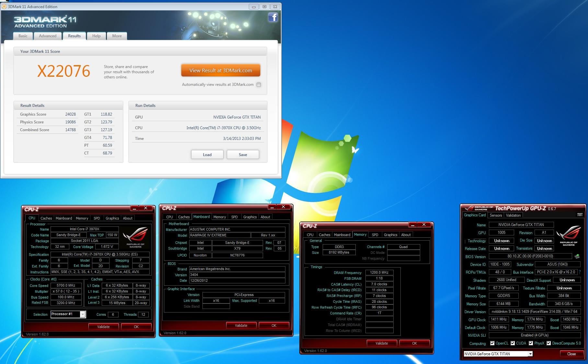This screenshot has width=588, height=364.
Task: Click the GPU Clock value 1411 MHz
Action: [499, 319]
